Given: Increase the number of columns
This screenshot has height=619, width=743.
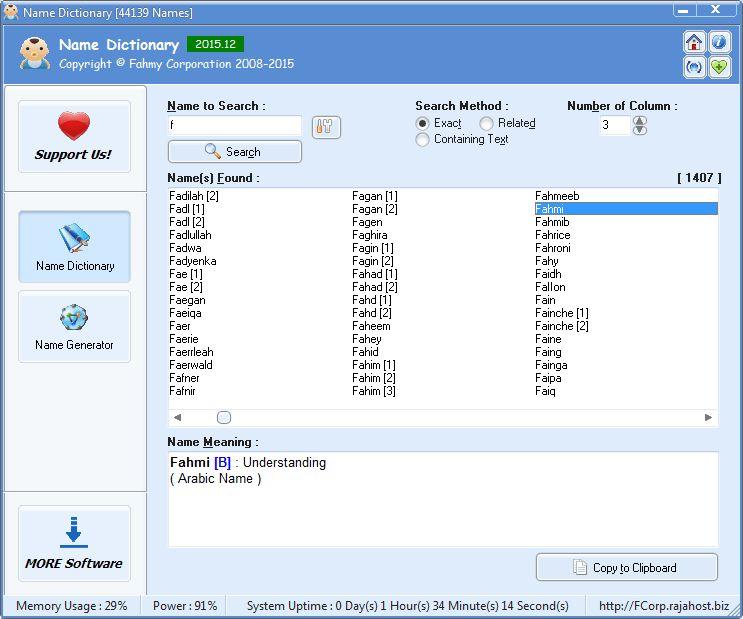Looking at the screenshot, I should (x=640, y=121).
